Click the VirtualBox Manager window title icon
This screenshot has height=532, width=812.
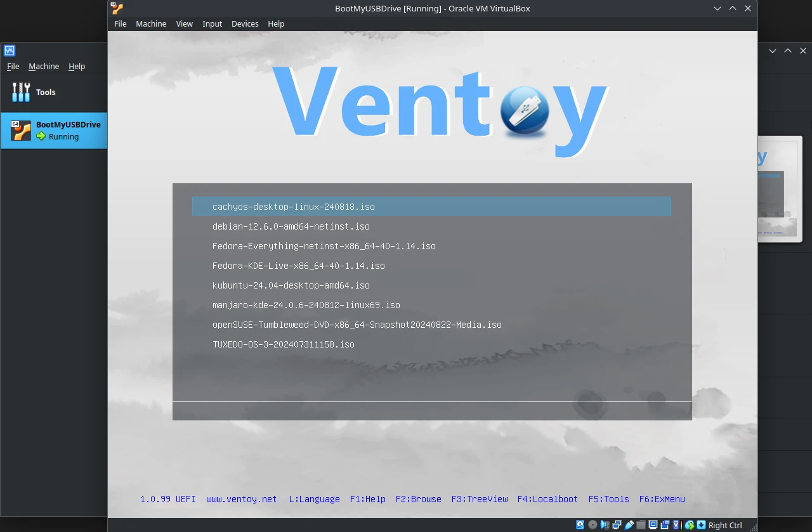(x=10, y=51)
